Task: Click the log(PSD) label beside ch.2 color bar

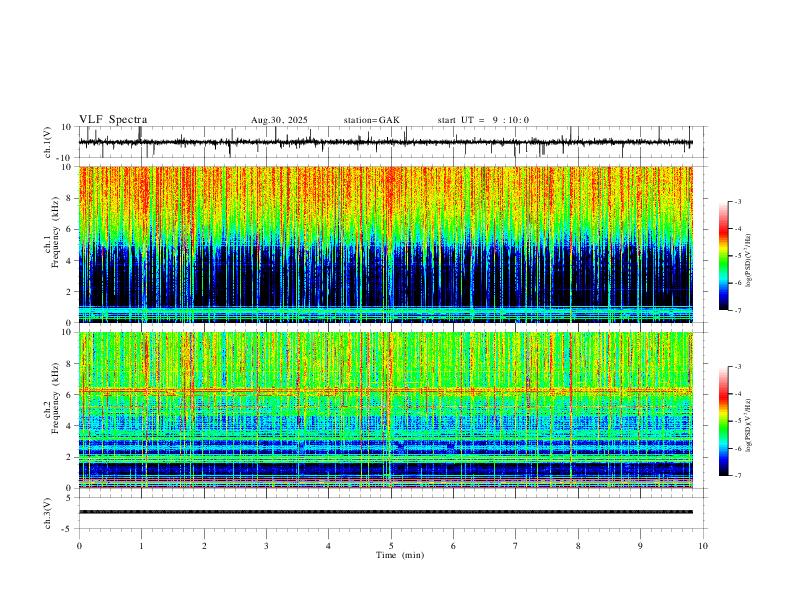Action: (749, 425)
